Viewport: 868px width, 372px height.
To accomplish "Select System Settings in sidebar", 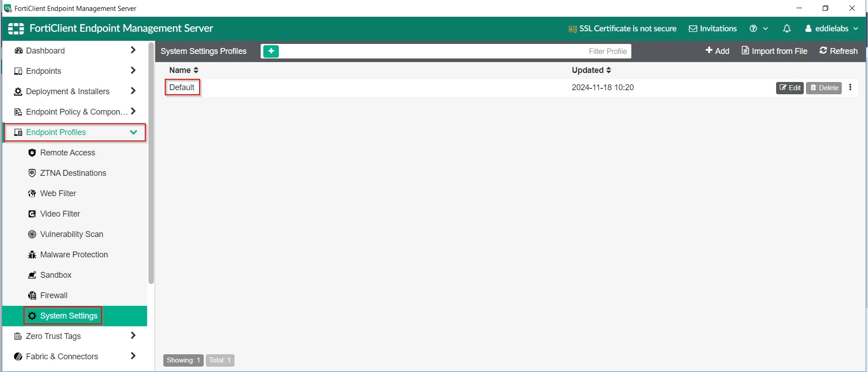I will tap(75, 316).
